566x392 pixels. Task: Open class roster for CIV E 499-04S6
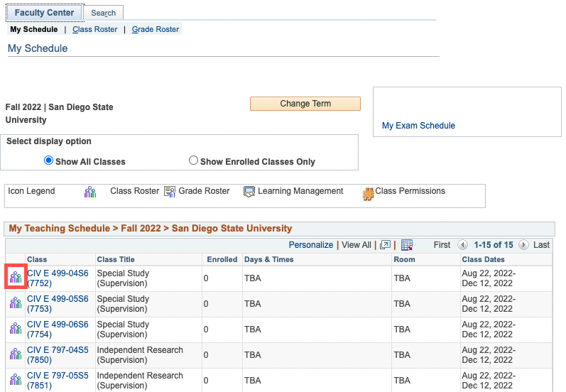click(x=16, y=278)
